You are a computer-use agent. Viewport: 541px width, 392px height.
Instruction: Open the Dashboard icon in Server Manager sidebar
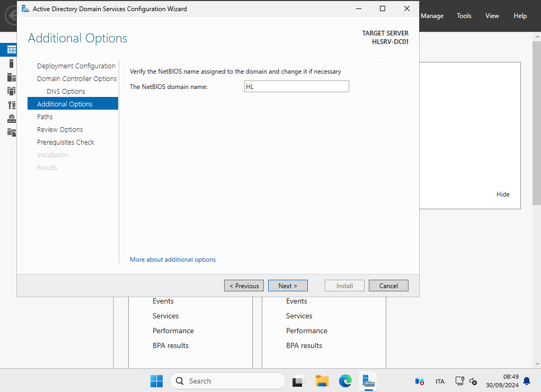point(11,50)
